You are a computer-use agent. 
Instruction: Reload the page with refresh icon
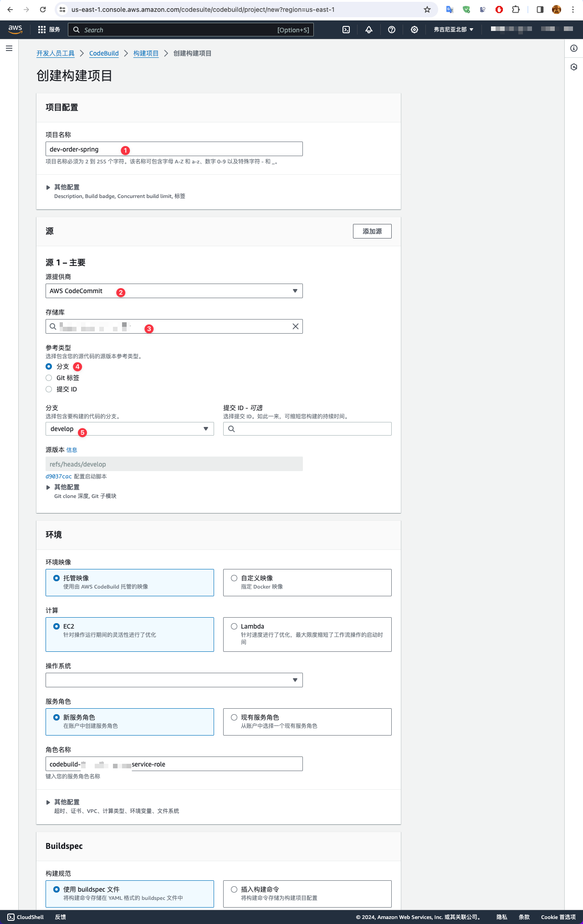tap(43, 10)
